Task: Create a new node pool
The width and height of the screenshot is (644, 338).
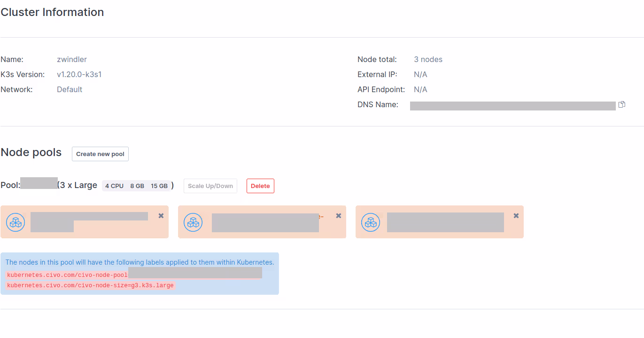Action: click(x=100, y=154)
